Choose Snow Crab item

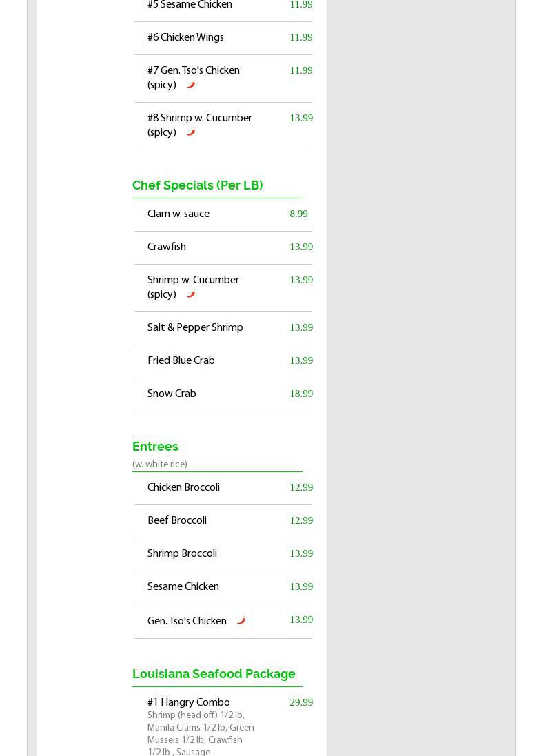(x=223, y=394)
